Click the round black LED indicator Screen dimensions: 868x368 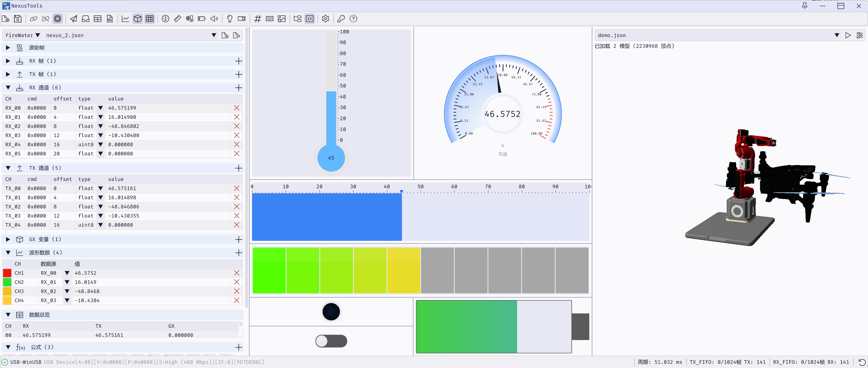[x=331, y=311]
